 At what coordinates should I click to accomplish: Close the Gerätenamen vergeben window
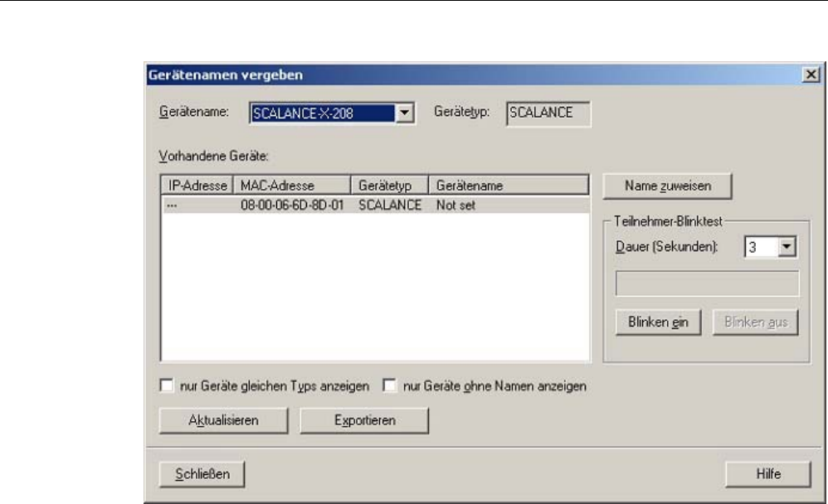(x=811, y=75)
